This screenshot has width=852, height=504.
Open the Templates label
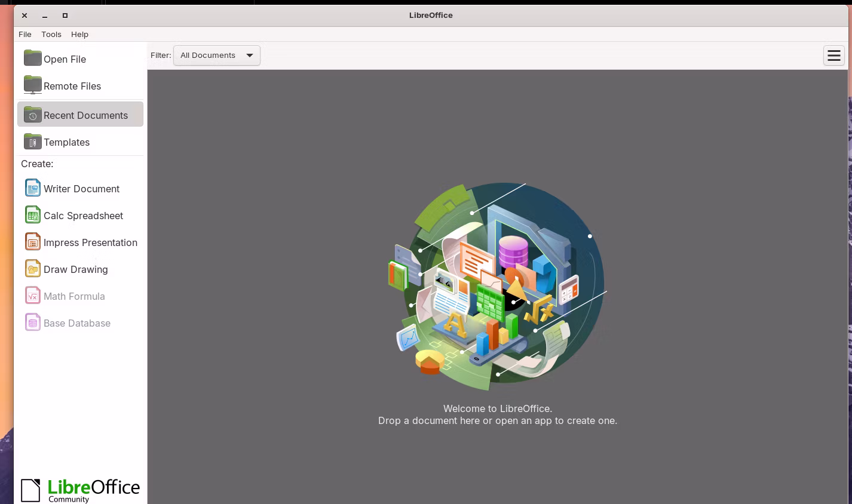click(66, 142)
